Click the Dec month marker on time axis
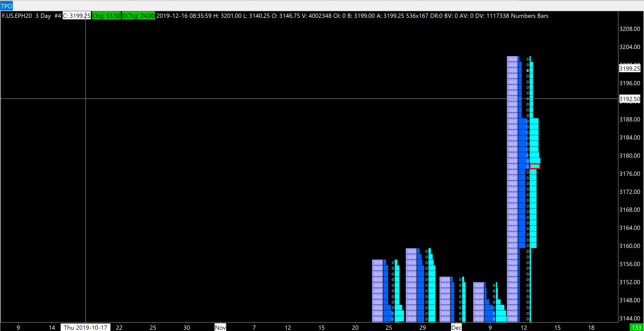Screen dimensions: 644x331 pyautogui.click(x=456, y=327)
